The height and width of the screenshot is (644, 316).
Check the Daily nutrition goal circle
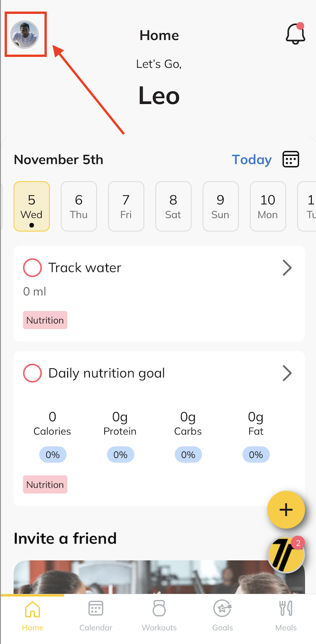pos(32,373)
